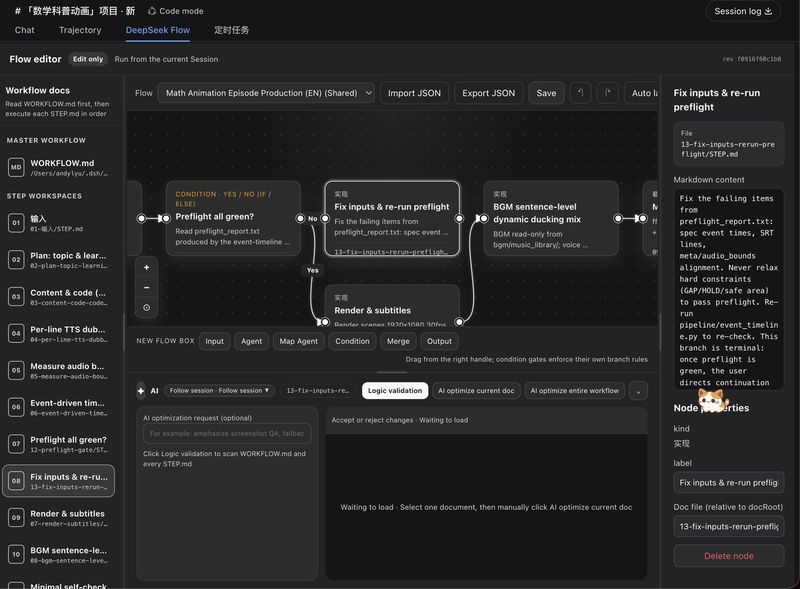Click the 13-fix-inputs-re document chip
800x589 pixels.
tap(318, 390)
